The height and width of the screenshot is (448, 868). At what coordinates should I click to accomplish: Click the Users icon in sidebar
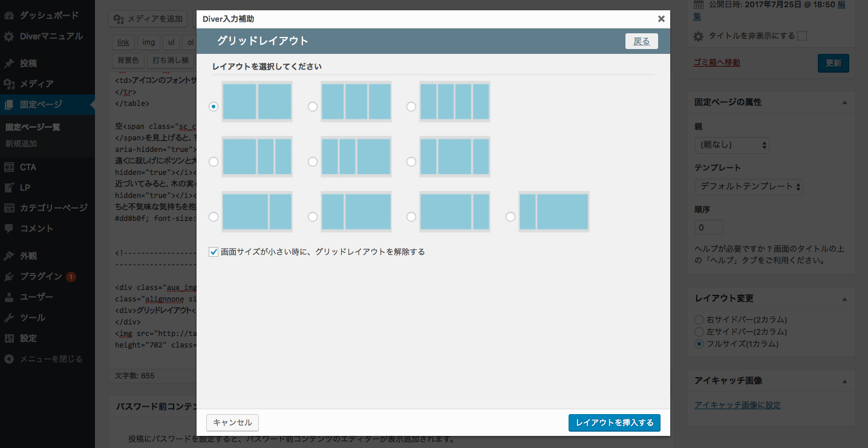pos(9,297)
